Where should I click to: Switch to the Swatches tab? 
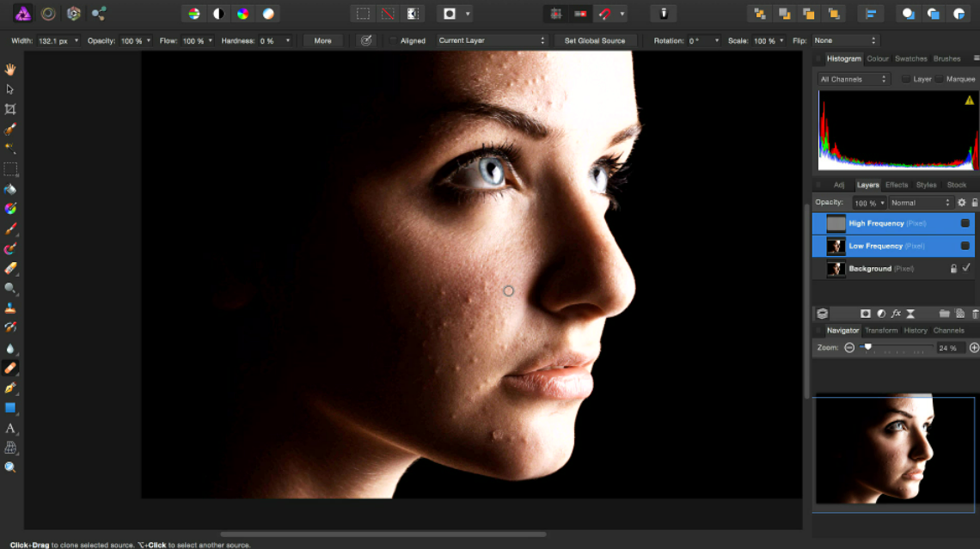click(x=910, y=58)
